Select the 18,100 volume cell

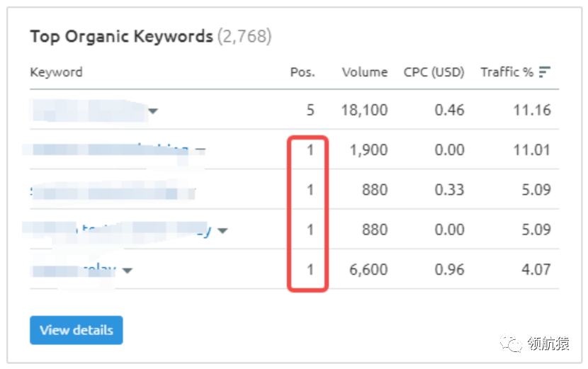tap(364, 110)
